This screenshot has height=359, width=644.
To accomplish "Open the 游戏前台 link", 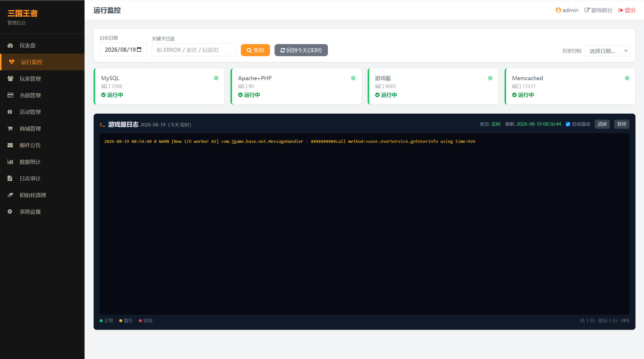I will [x=598, y=10].
